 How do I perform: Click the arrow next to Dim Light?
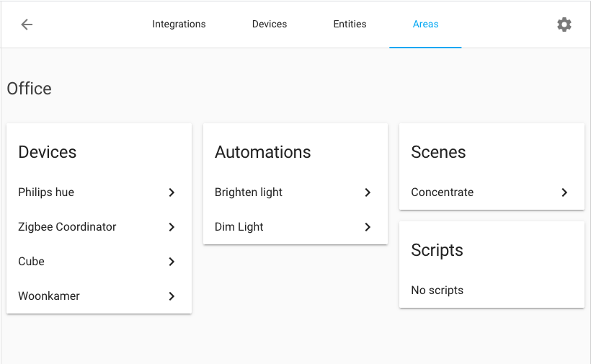point(368,227)
